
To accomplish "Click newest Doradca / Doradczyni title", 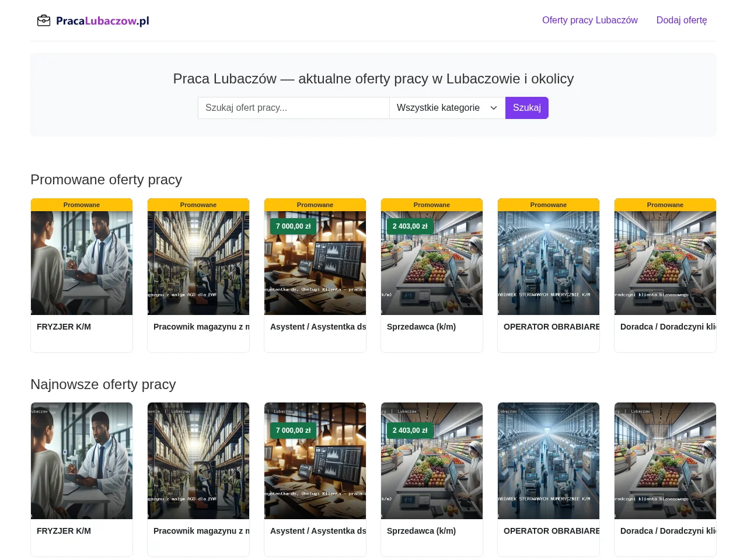I will click(x=668, y=531).
